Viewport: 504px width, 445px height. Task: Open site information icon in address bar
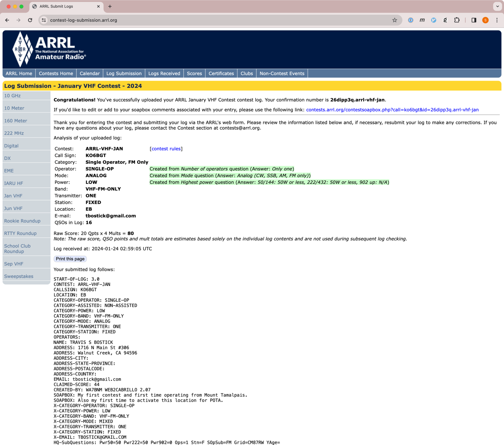point(44,20)
